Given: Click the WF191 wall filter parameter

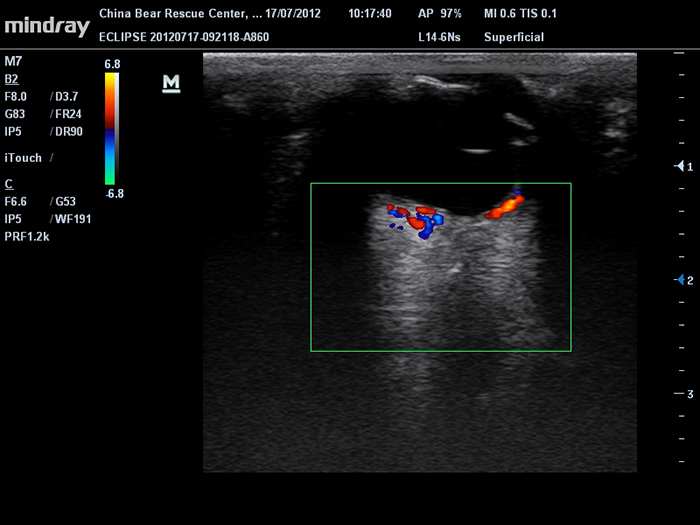Looking at the screenshot, I should [x=73, y=218].
